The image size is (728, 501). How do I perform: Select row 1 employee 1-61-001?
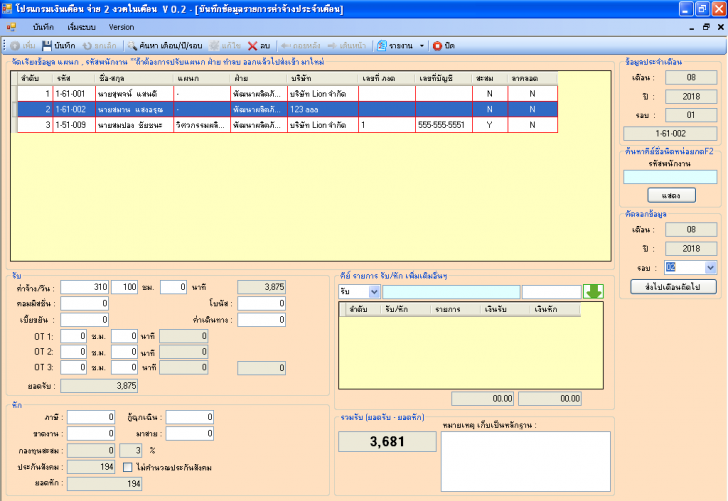287,94
